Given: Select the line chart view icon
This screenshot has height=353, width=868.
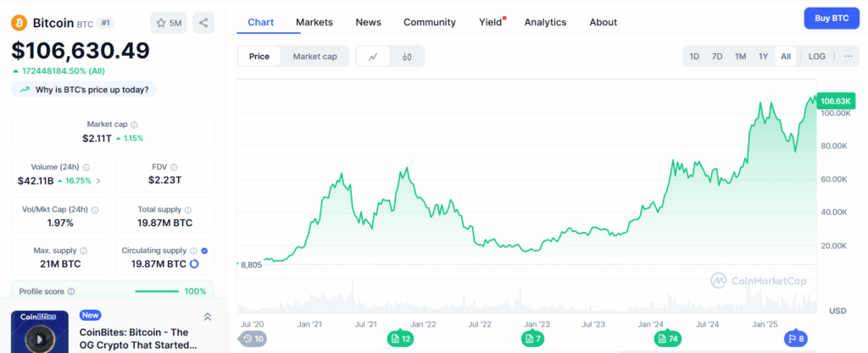Looking at the screenshot, I should (x=373, y=57).
